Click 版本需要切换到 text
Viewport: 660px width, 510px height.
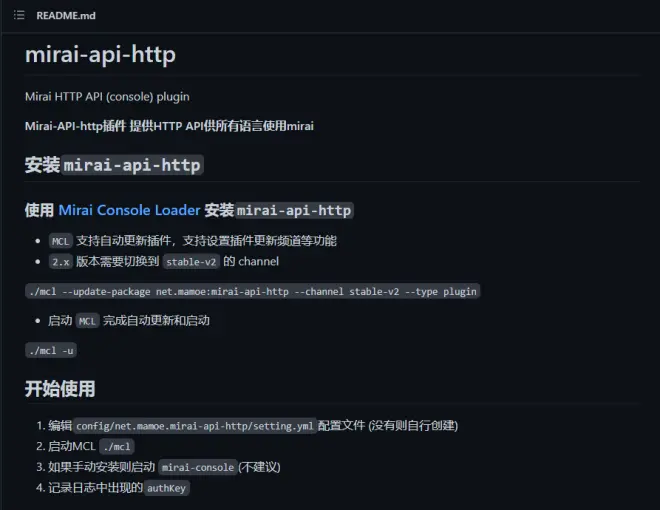click(x=117, y=261)
